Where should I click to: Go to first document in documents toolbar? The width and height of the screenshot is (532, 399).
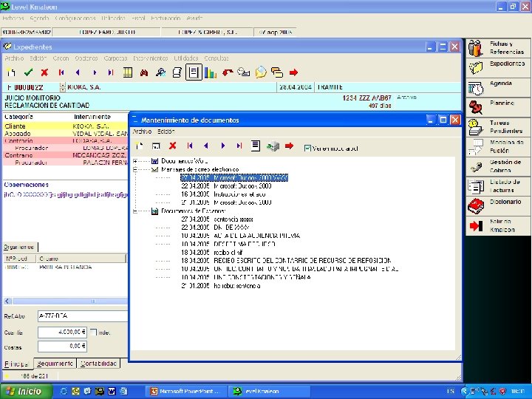pyautogui.click(x=190, y=146)
